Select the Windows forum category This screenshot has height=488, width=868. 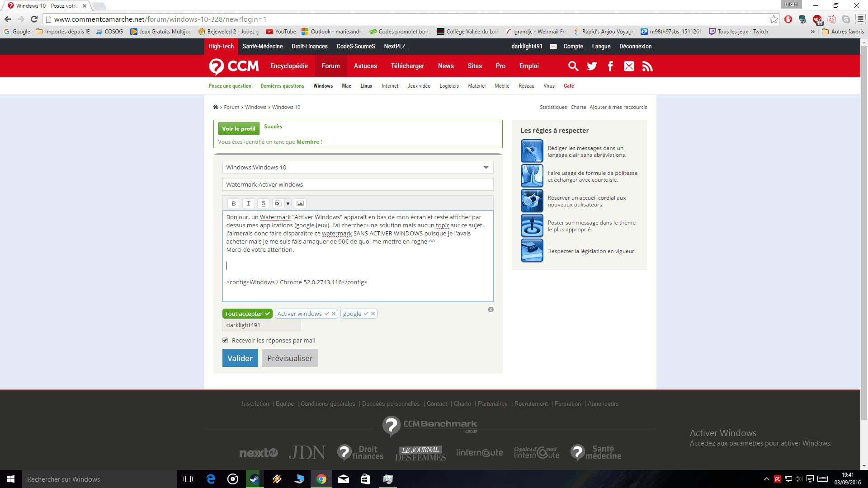323,86
